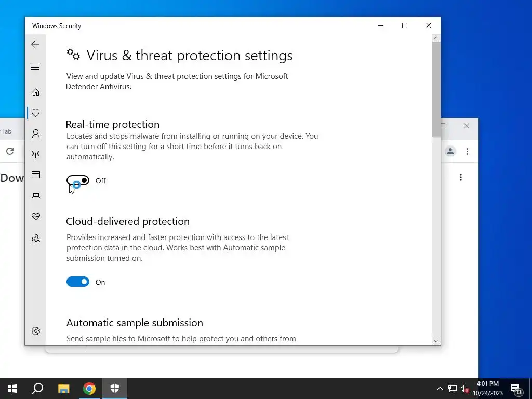Screen dimensions: 532x399
Task: Open Chrome three-dot menu
Action: click(x=467, y=151)
